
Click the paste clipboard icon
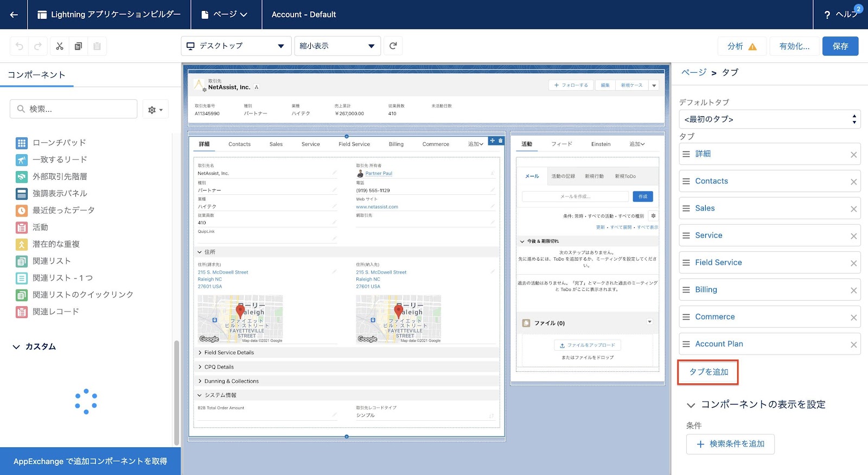(97, 46)
